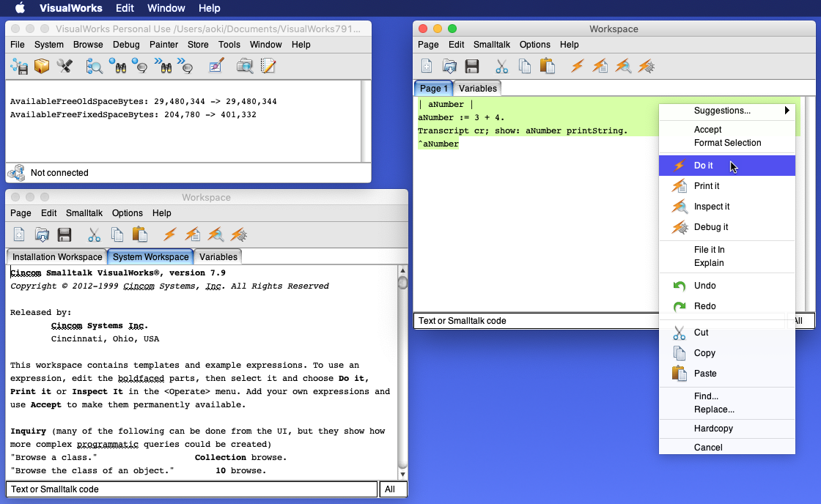Click the Do it lightning icon in System Workspace window
821x504 pixels.
point(170,235)
